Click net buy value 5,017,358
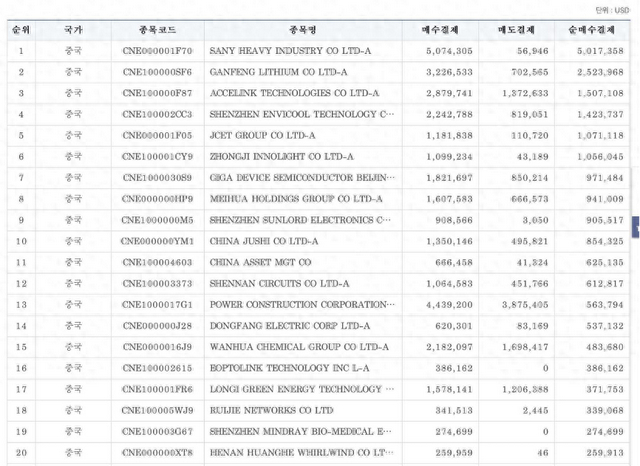 600,51
